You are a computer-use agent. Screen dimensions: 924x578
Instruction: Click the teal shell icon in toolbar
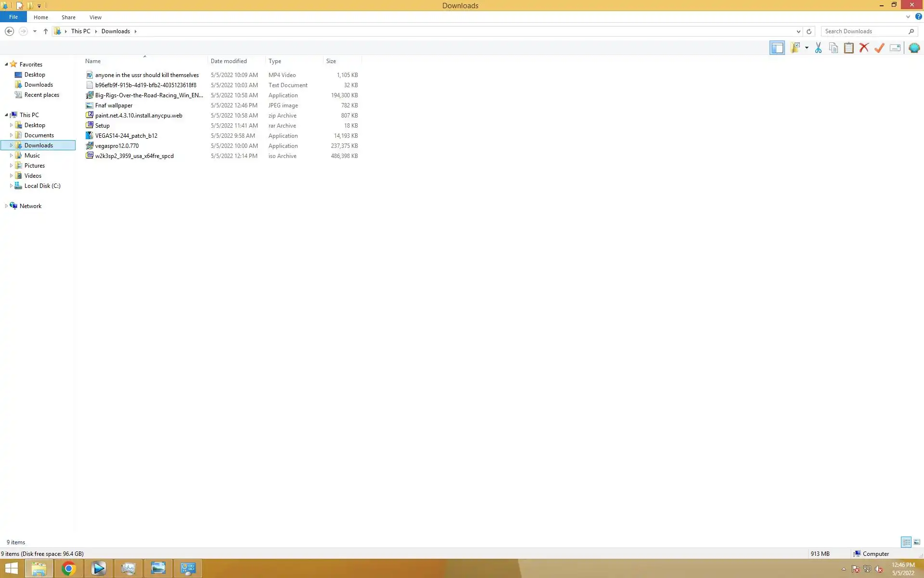914,48
